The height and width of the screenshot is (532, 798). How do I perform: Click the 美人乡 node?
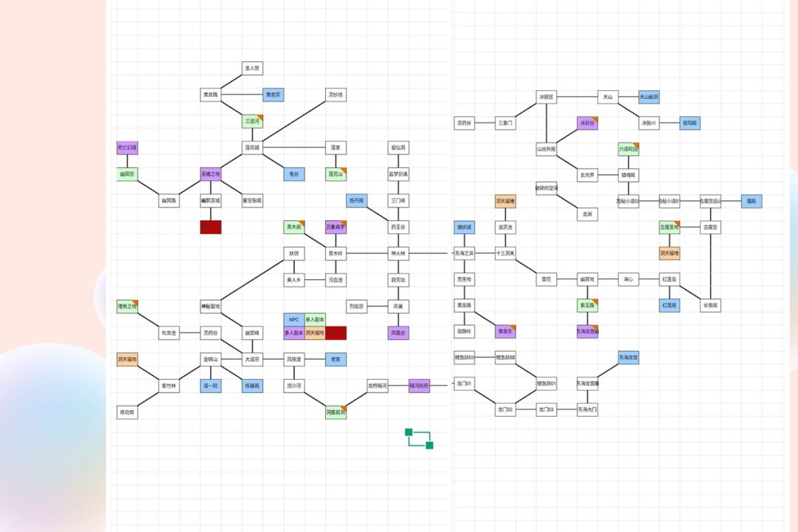pos(293,280)
